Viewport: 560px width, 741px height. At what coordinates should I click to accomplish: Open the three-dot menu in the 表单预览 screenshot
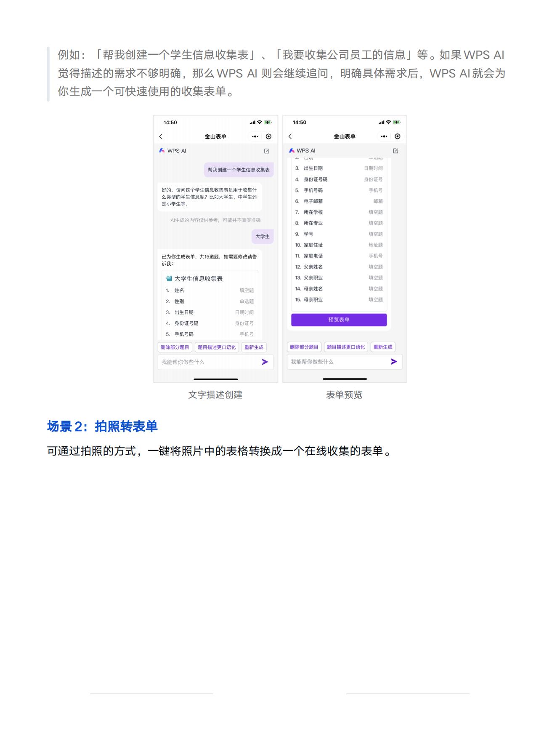point(384,136)
